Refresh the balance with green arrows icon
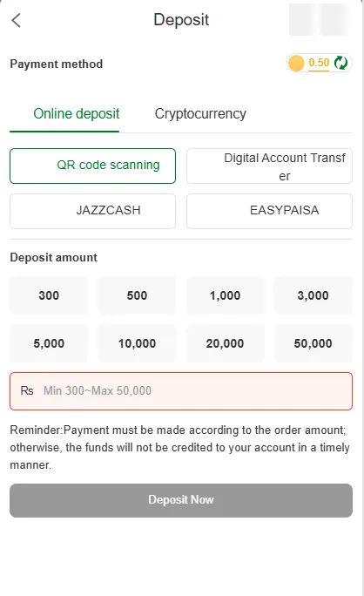Screen dimensions: 364x596 point(340,63)
